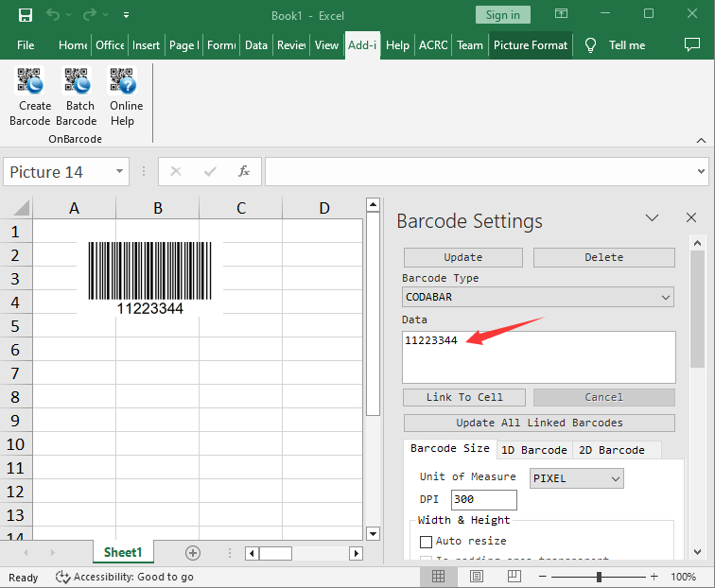
Task: Switch to the 1D Barcode tab
Action: [x=534, y=450]
